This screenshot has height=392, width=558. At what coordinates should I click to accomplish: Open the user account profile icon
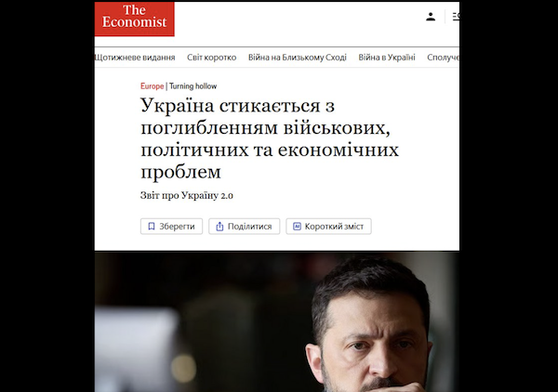coord(431,17)
